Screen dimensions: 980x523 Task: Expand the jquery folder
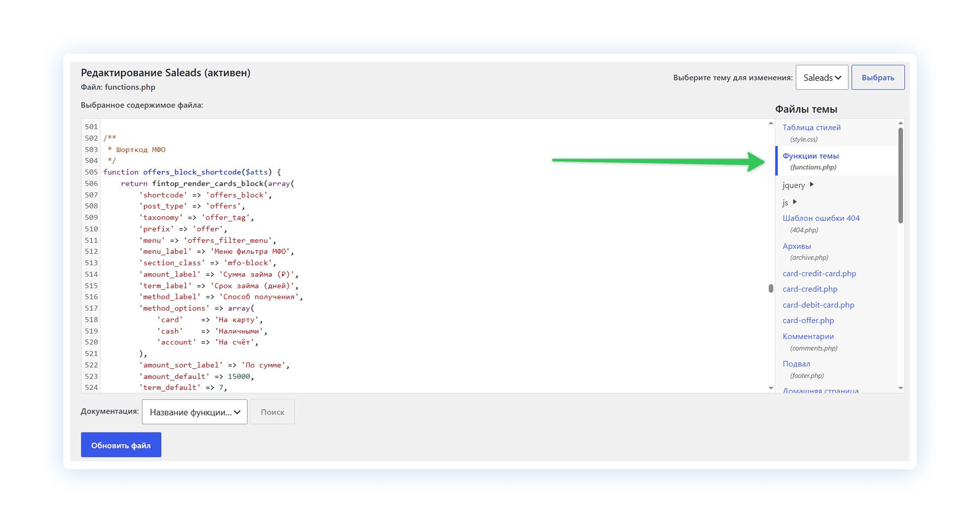[x=798, y=185]
